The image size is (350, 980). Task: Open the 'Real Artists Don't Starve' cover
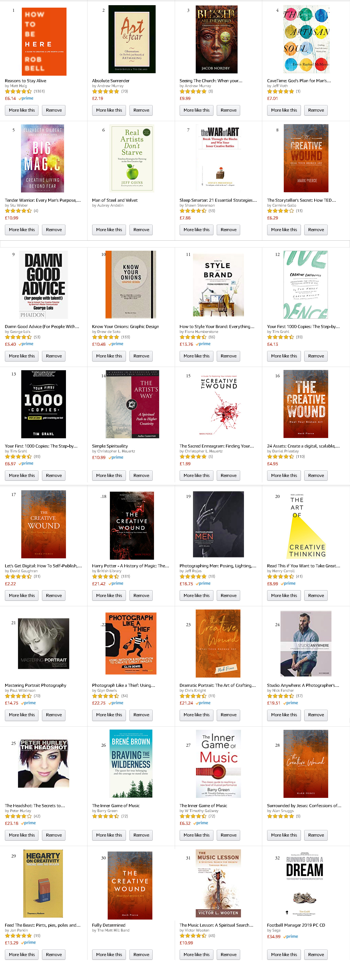click(x=132, y=158)
